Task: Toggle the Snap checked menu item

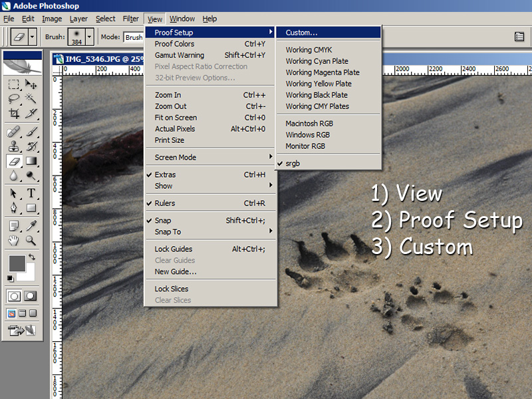Action: 210,220
